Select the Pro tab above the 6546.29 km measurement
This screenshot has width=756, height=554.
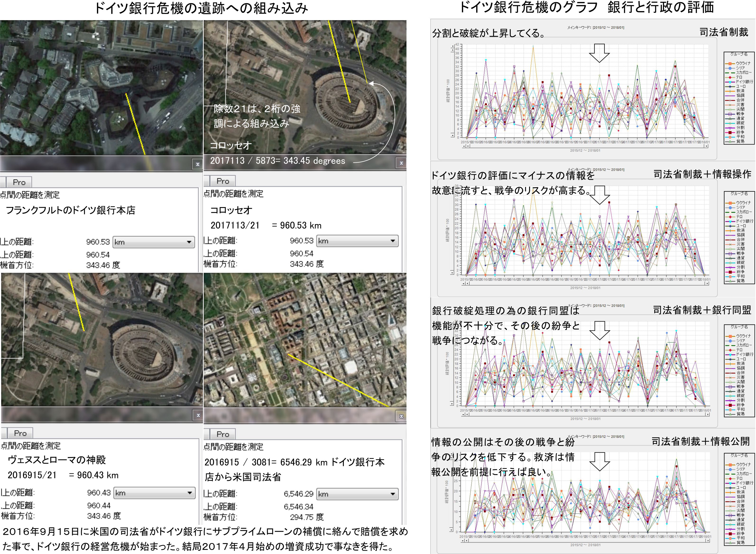pos(223,434)
